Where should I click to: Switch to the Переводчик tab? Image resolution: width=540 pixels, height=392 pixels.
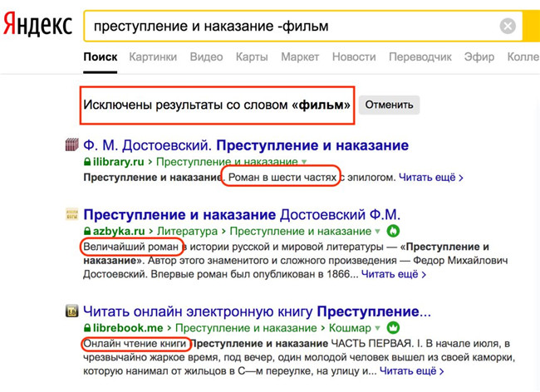(x=420, y=56)
